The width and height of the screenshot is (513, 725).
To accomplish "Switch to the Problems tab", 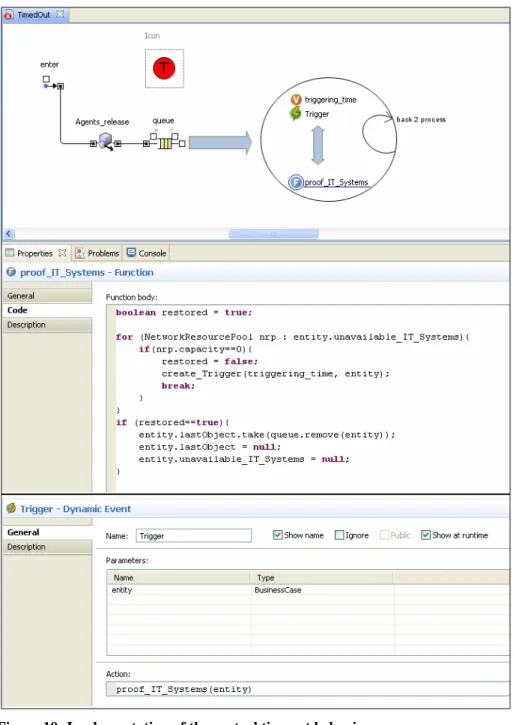I will [x=97, y=253].
